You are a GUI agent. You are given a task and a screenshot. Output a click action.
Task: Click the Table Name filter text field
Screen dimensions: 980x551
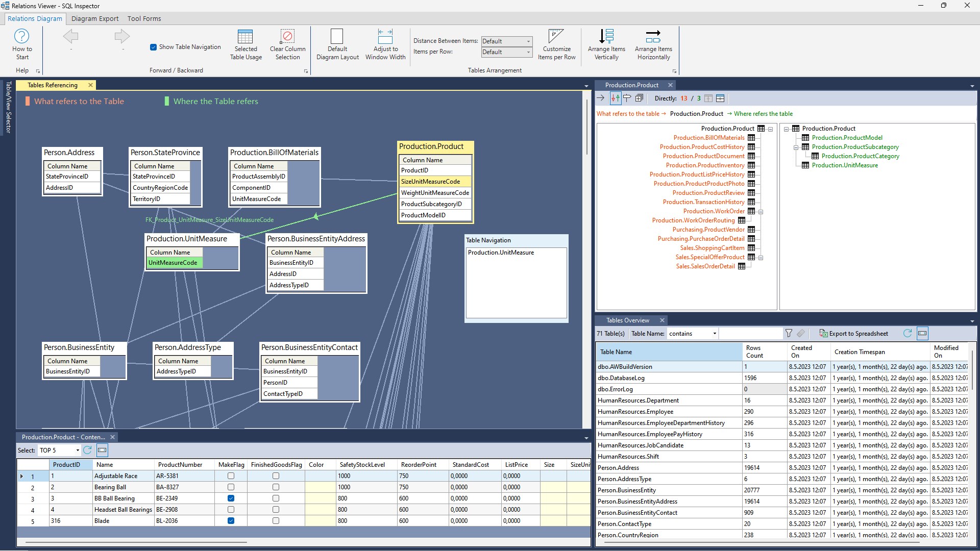pyautogui.click(x=750, y=334)
